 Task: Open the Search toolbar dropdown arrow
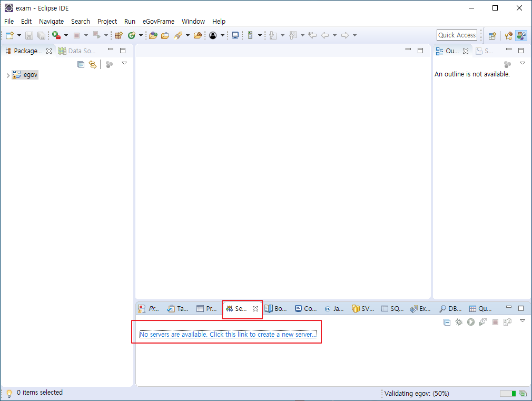click(188, 35)
